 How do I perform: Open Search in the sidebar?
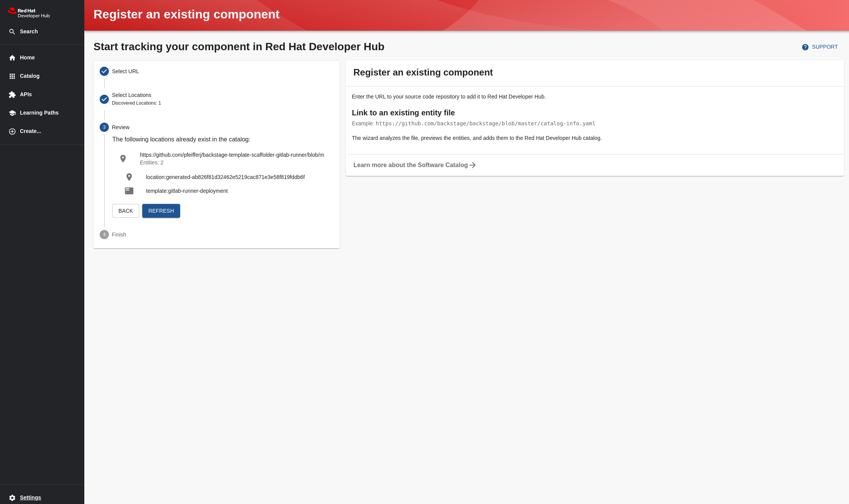(42, 31)
